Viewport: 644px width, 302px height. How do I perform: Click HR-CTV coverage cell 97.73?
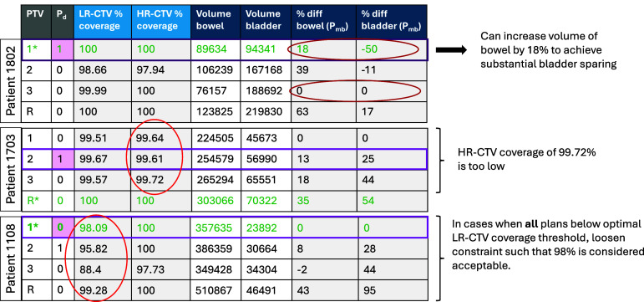click(x=161, y=269)
